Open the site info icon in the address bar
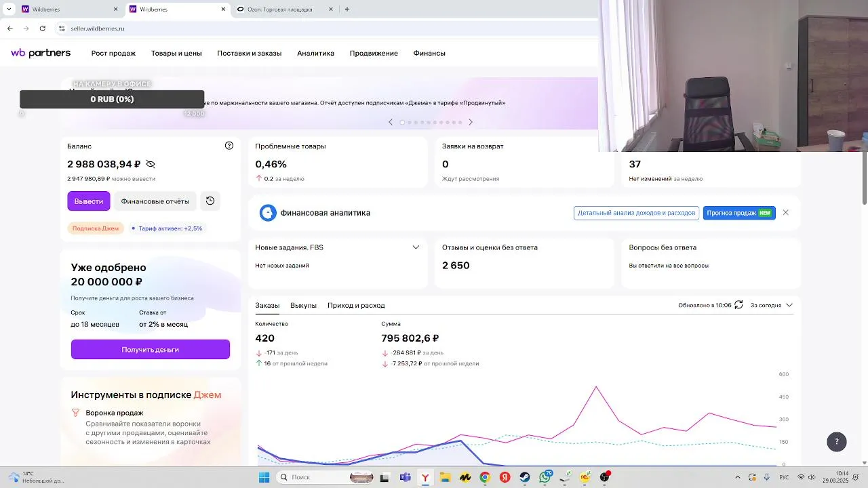Image resolution: width=868 pixels, height=488 pixels. coord(62,28)
